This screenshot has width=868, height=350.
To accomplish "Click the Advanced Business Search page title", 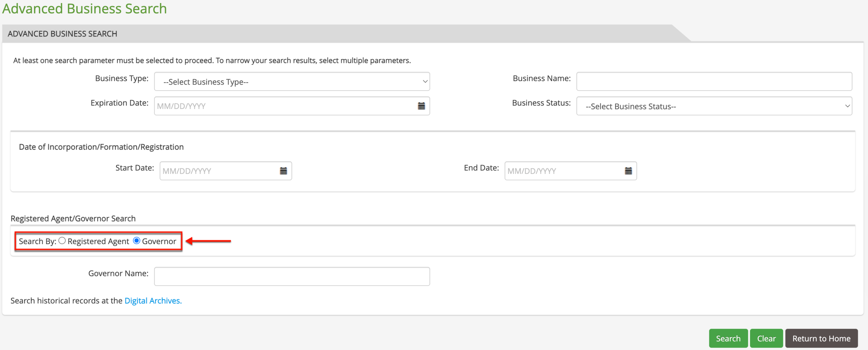I will point(84,8).
